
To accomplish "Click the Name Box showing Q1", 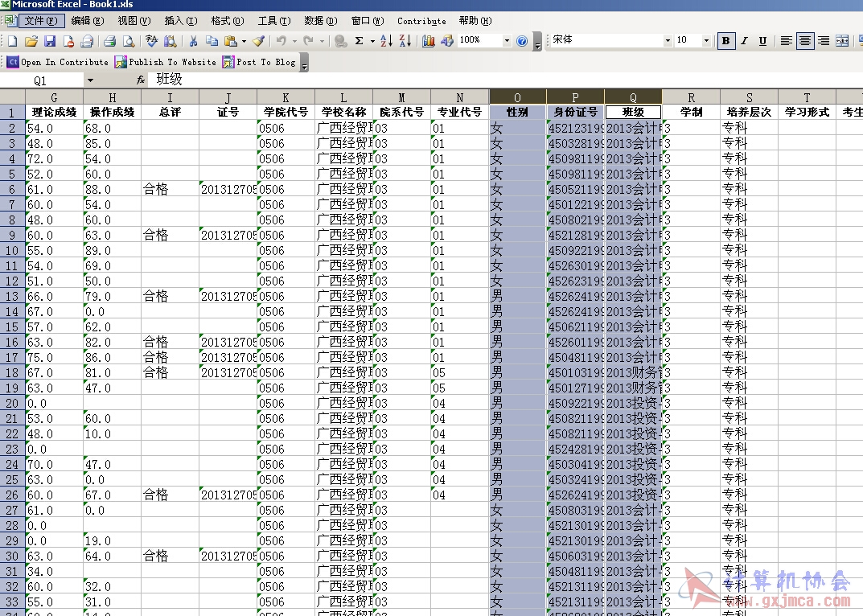I will point(42,80).
